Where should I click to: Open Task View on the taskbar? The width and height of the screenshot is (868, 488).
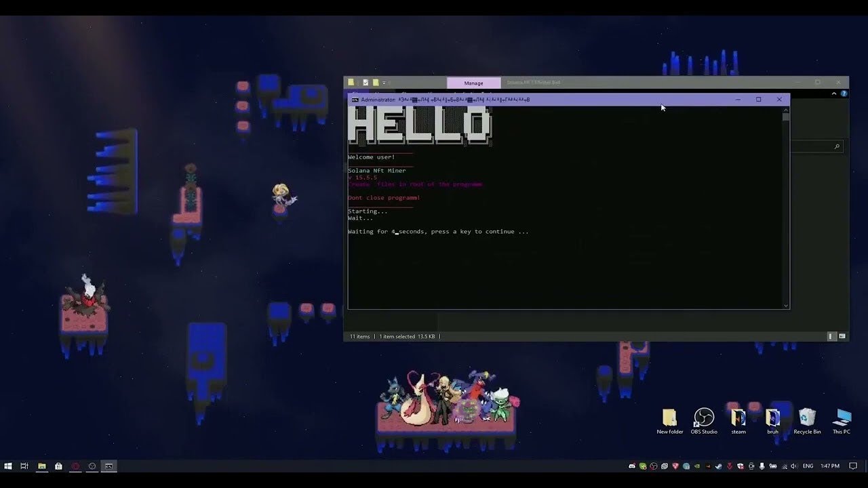click(x=24, y=466)
